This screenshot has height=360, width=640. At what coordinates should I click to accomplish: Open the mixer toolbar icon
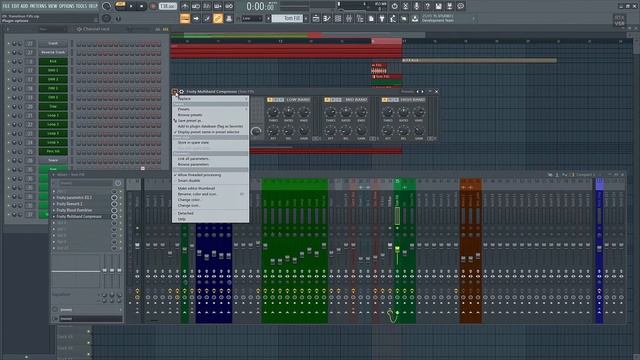pos(349,18)
